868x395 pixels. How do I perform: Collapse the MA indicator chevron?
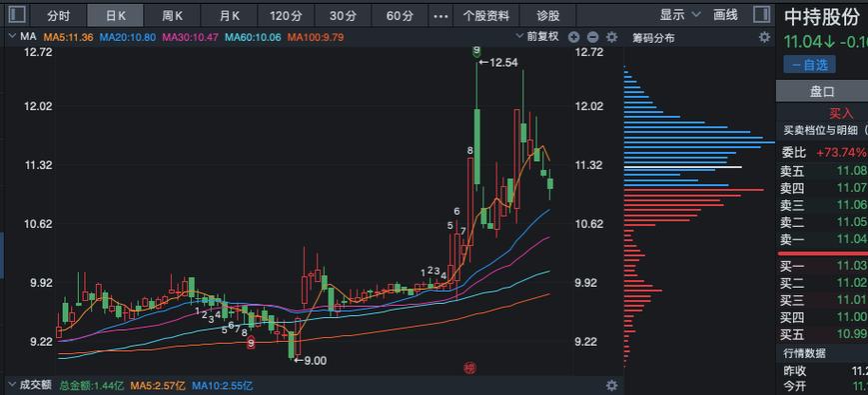(12, 37)
